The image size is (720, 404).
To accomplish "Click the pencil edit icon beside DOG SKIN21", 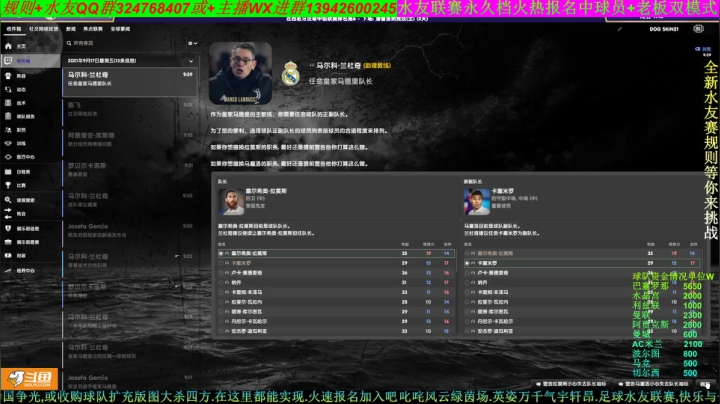I will click(x=619, y=29).
